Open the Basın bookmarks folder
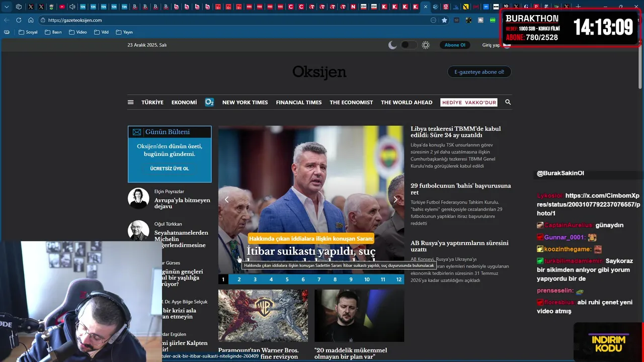Viewport: 644px width, 362px height. click(x=53, y=32)
